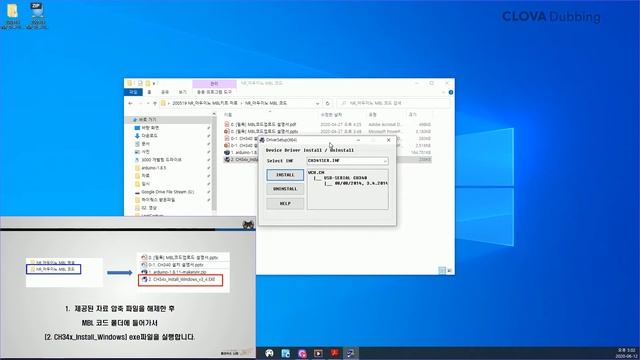Expand the ribbon with the chevron near help
Screen dimensions: 640x360
point(443,93)
